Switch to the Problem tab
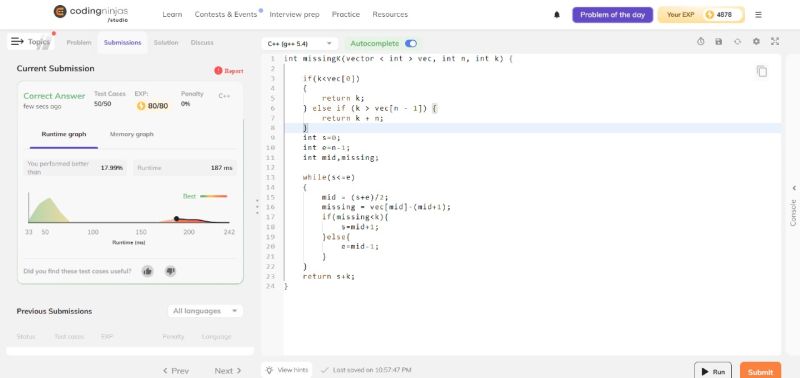The width and height of the screenshot is (800, 378). (x=79, y=43)
